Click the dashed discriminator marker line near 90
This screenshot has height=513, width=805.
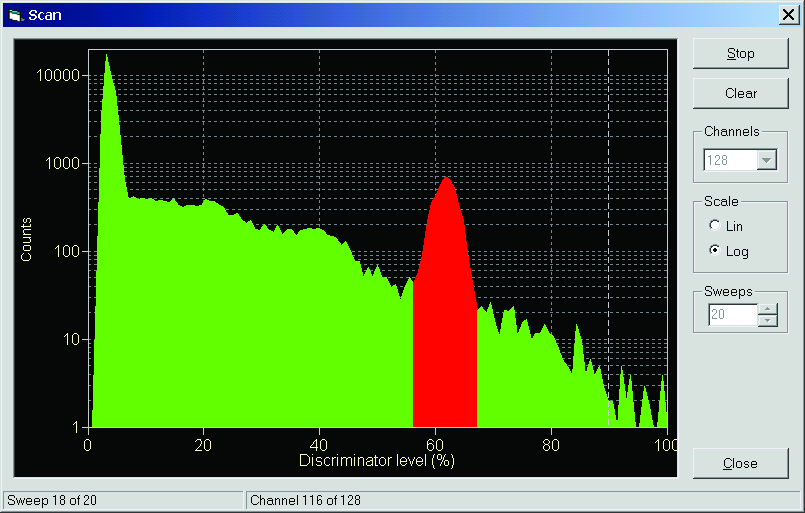coord(608,238)
